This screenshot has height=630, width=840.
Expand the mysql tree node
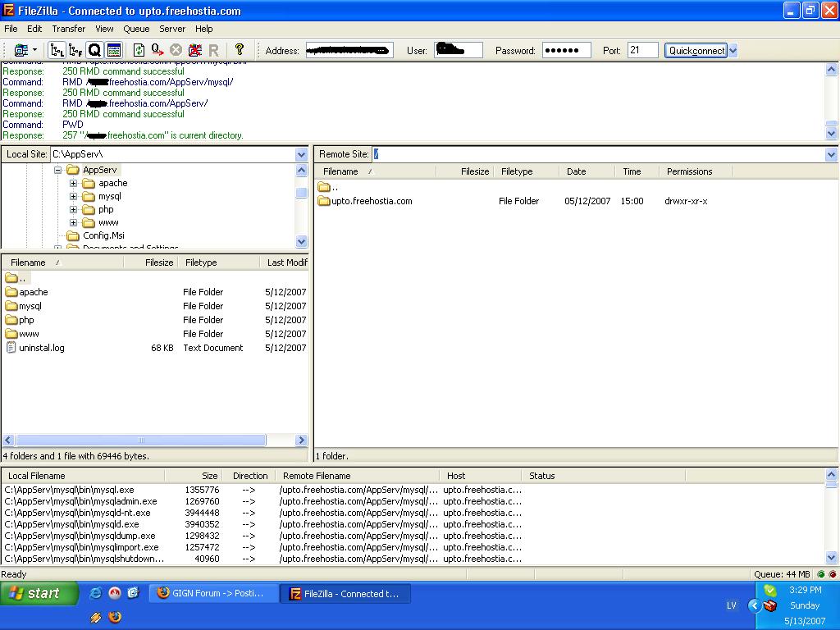pos(73,196)
